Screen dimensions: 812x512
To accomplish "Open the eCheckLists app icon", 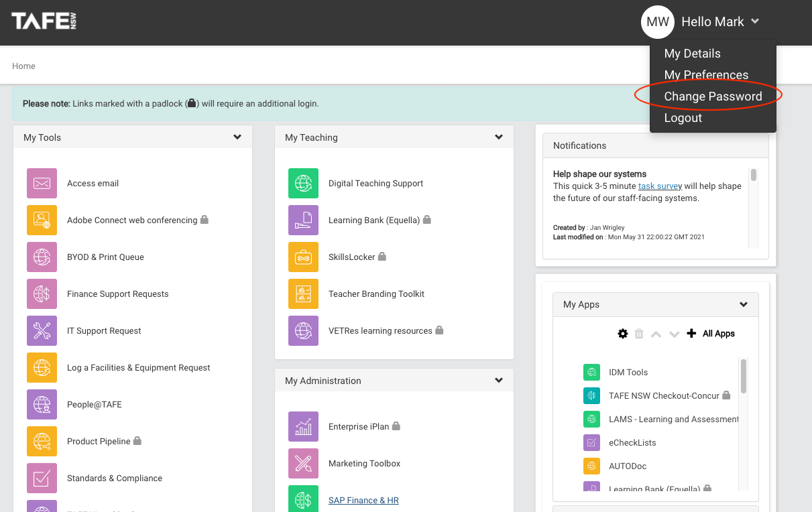I will pos(591,442).
